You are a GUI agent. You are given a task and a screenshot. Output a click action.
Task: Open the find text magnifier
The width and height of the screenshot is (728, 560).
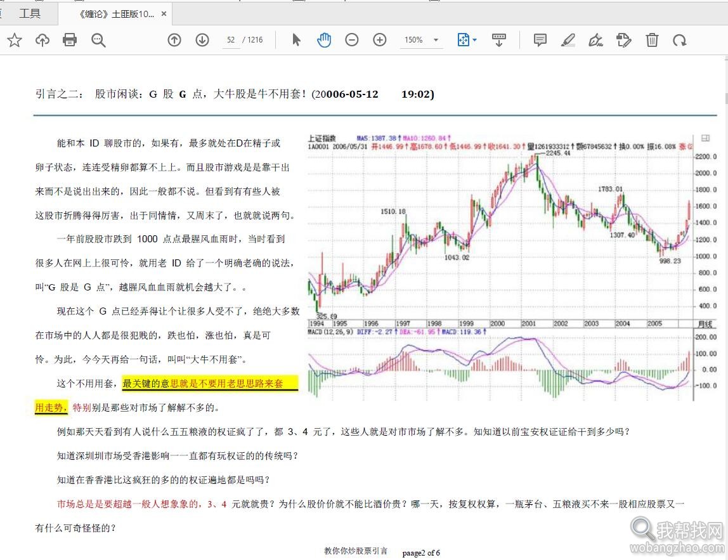[x=98, y=41]
